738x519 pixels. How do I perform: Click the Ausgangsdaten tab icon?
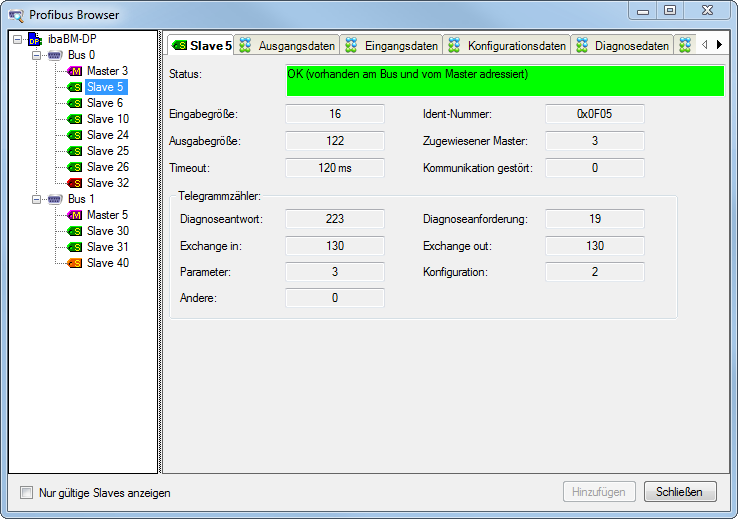pos(245,45)
